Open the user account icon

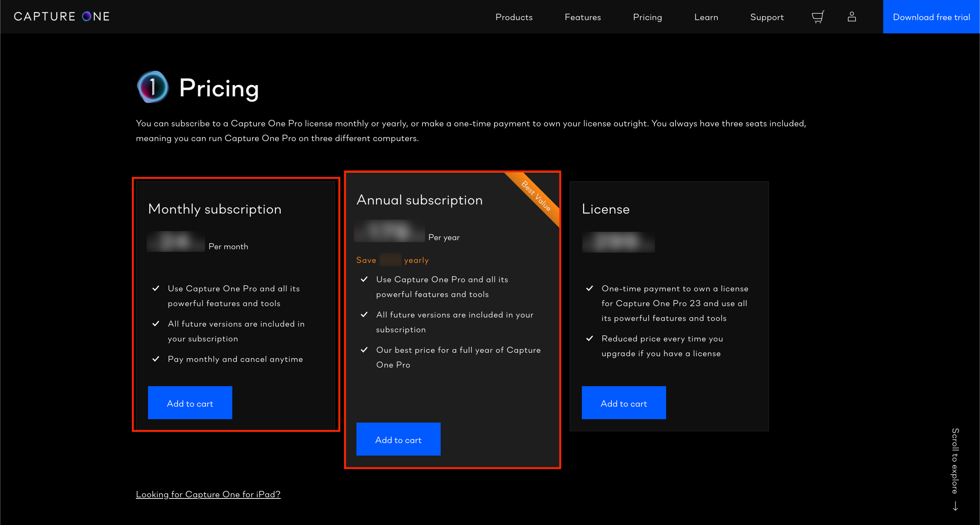(852, 17)
